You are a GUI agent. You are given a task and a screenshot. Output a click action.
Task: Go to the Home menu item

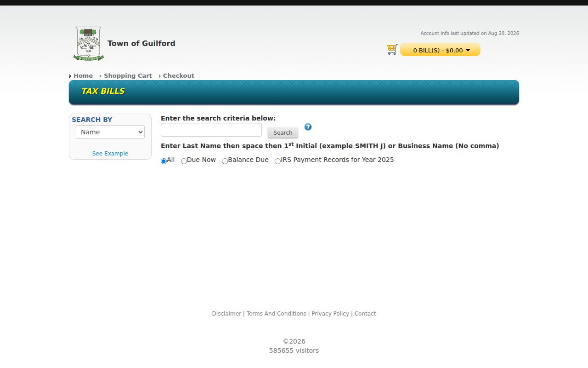(x=83, y=76)
